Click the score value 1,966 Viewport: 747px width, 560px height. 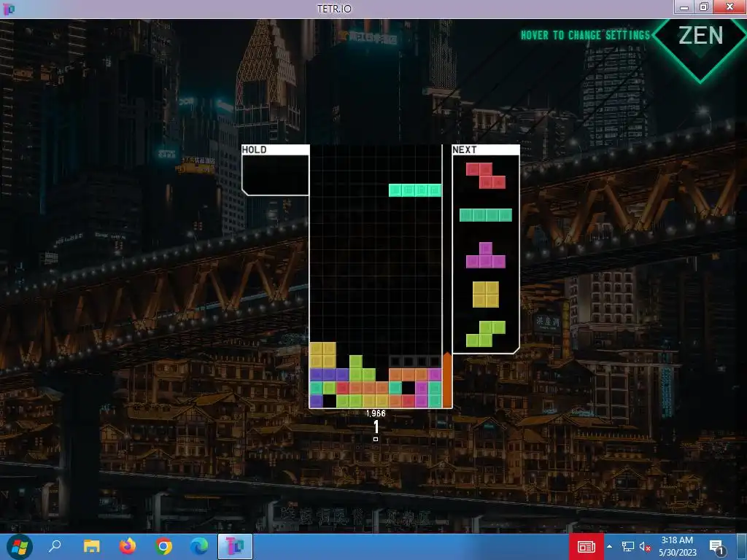376,413
